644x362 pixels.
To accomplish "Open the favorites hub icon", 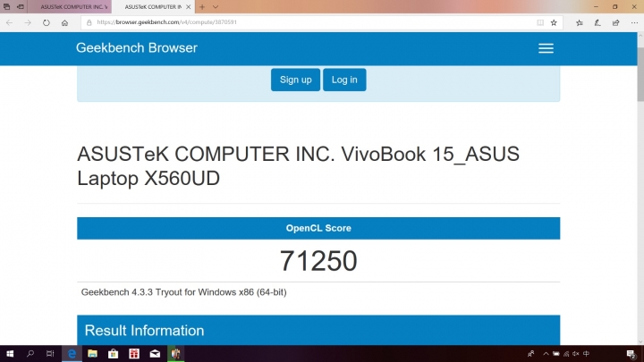I will 579,22.
